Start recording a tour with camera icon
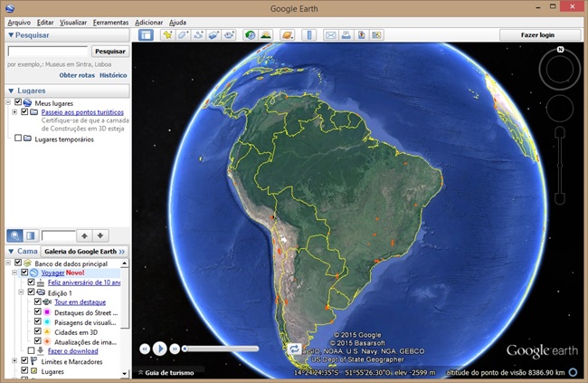 click(229, 35)
